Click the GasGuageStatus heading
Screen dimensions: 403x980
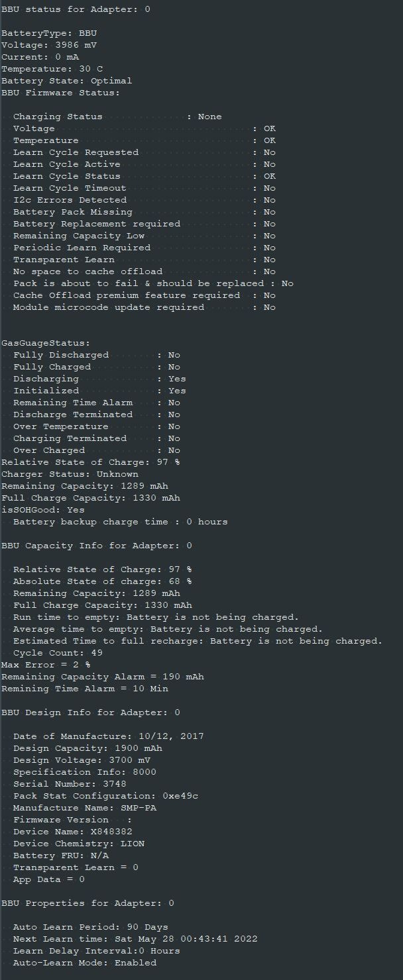click(x=46, y=343)
